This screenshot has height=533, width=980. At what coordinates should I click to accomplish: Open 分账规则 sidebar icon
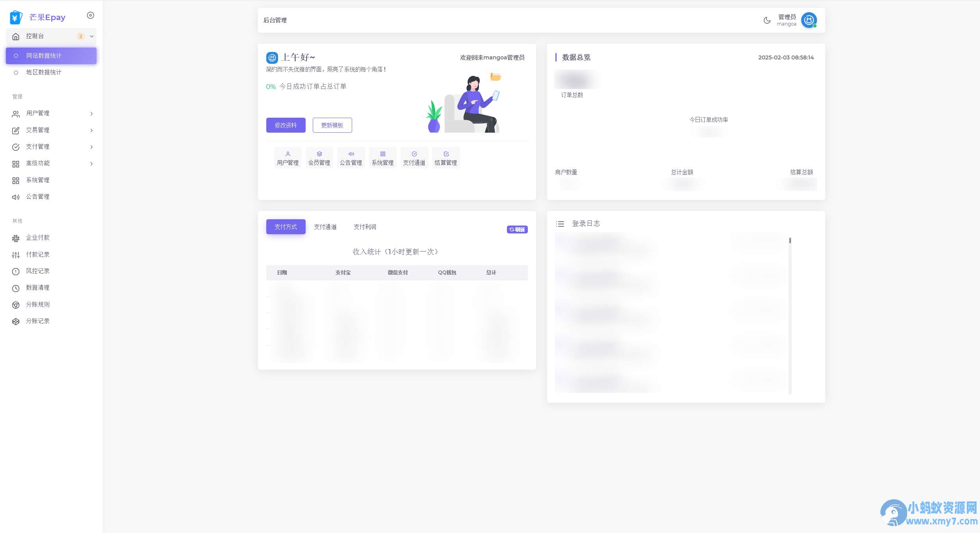pos(16,305)
